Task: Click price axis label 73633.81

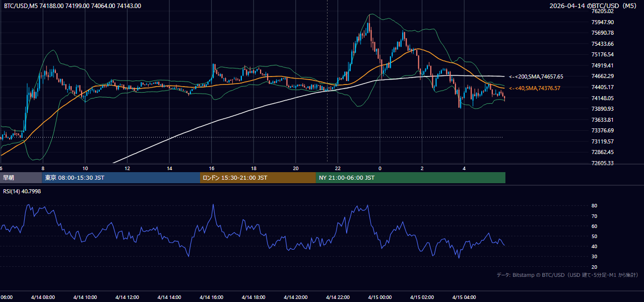Action: [603, 120]
